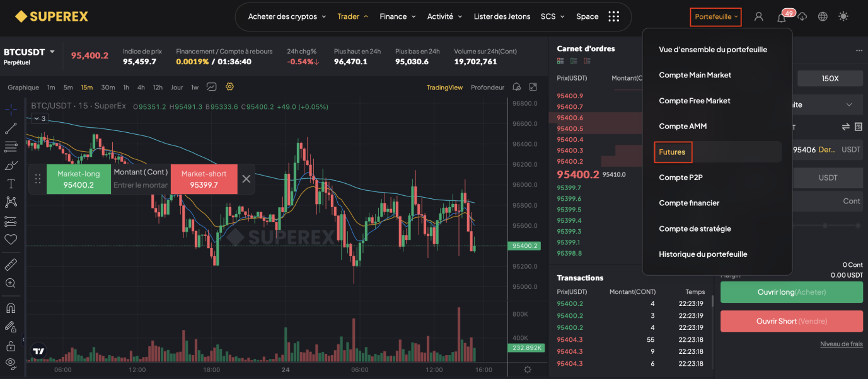
Task: Select the text annotation tool
Action: pyautogui.click(x=11, y=184)
